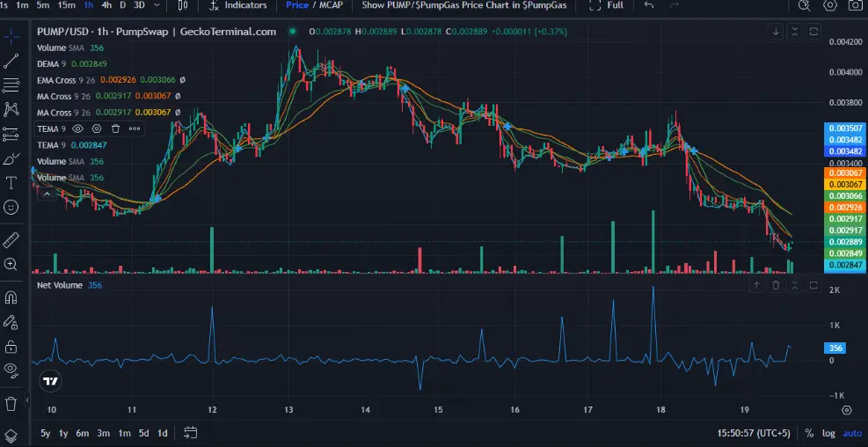The width and height of the screenshot is (868, 447).
Task: Toggle lock all drawing tools
Action: [x=11, y=347]
